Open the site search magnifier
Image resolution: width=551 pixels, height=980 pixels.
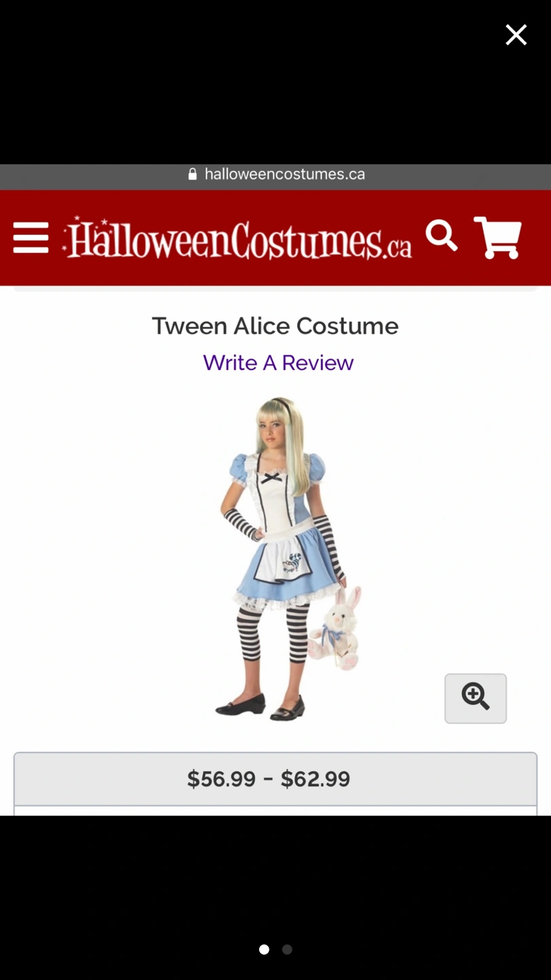click(441, 236)
